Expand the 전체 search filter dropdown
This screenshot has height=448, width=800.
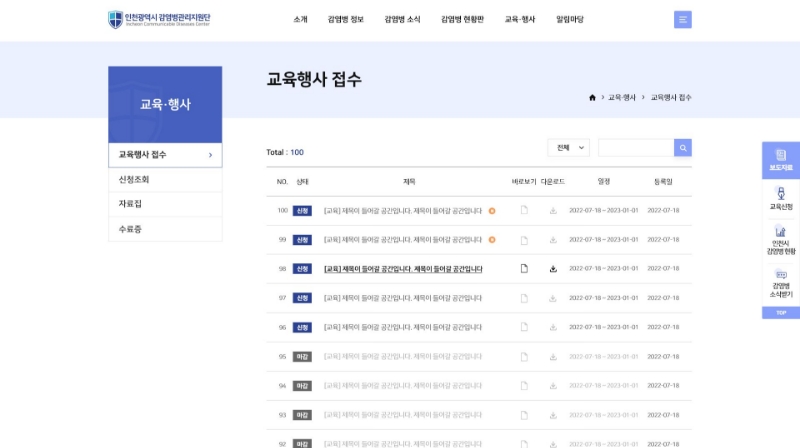click(568, 147)
